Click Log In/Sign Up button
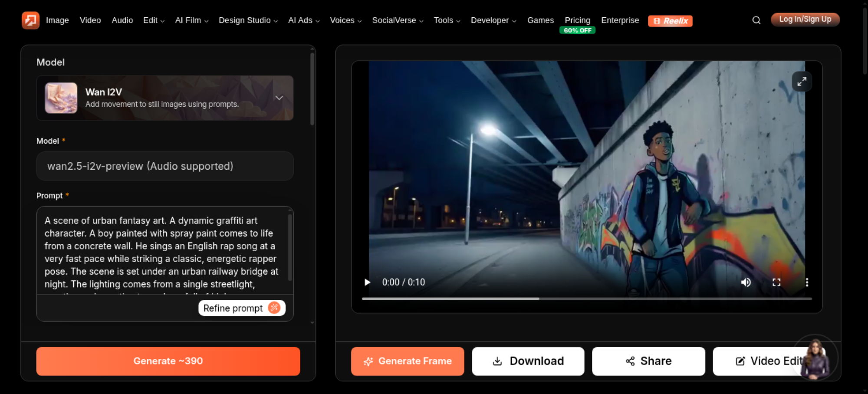Screen dimensions: 868x394 [805, 20]
